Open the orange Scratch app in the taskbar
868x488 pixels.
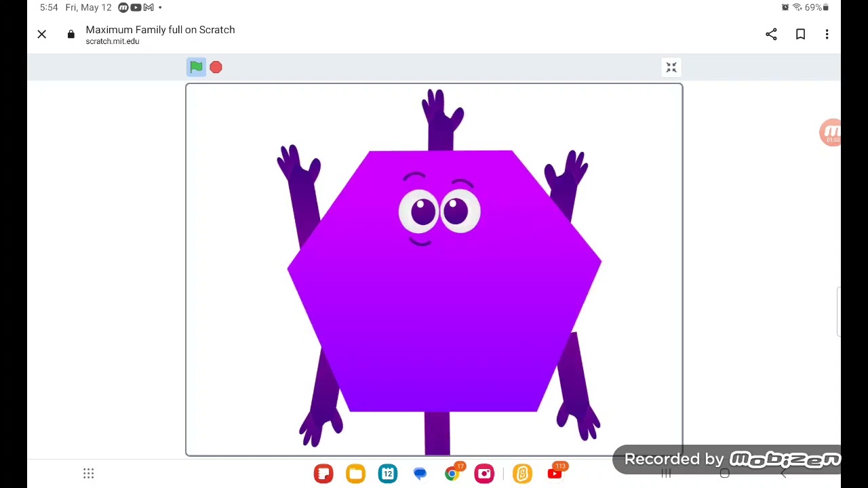522,473
